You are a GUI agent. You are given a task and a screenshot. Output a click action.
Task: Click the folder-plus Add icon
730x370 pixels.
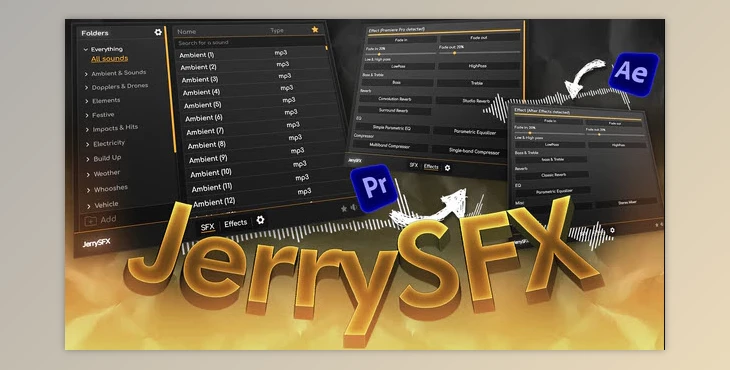point(90,221)
